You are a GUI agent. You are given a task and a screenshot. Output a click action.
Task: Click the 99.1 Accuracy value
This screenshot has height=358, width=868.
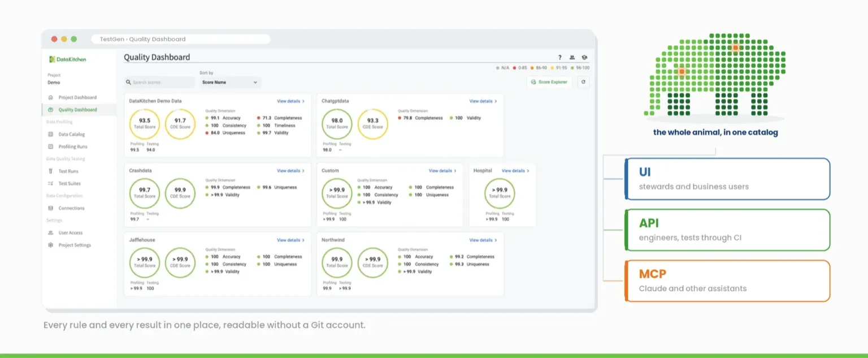click(x=215, y=118)
